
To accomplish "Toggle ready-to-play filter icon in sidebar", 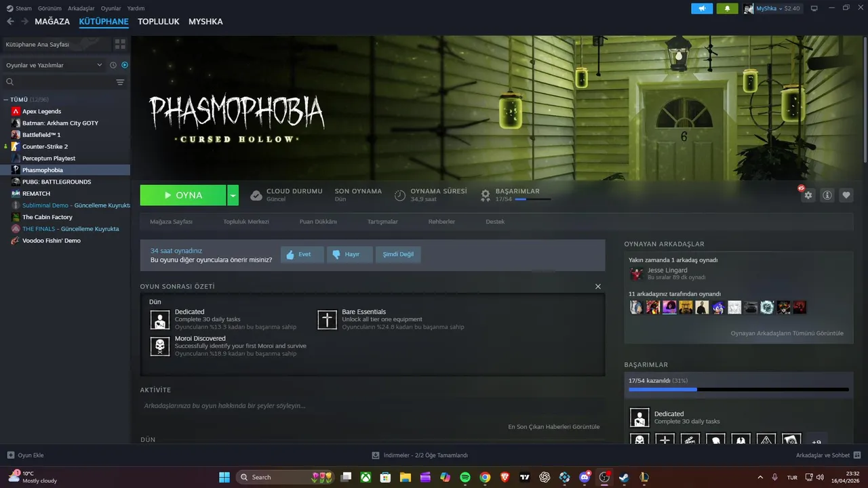I will [x=125, y=65].
